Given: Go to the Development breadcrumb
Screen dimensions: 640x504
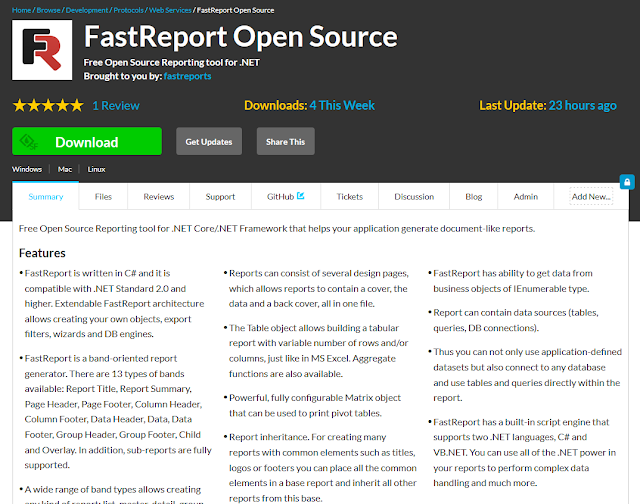Looking at the screenshot, I should (x=87, y=10).
